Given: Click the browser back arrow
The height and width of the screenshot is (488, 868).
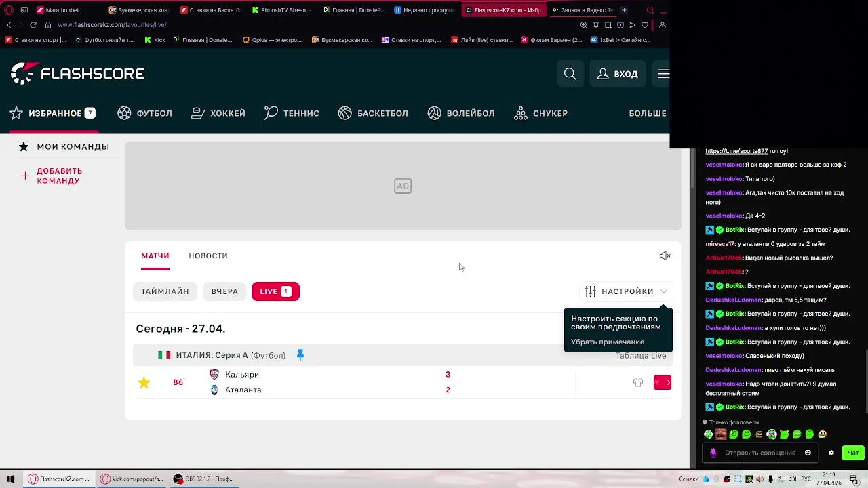Looking at the screenshot, I should click(x=9, y=25).
